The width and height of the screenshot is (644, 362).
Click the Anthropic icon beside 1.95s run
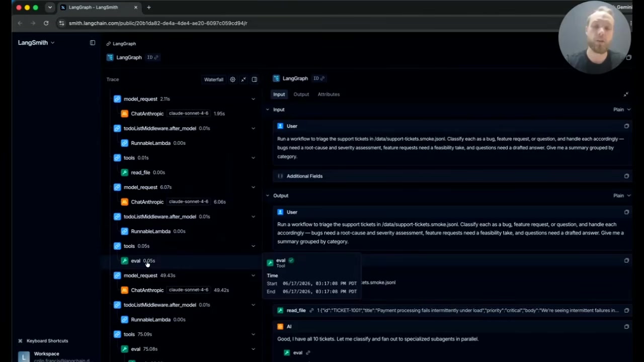point(124,114)
